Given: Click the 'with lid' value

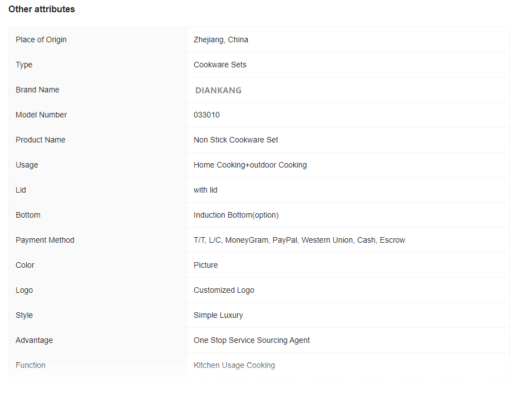Looking at the screenshot, I should [x=205, y=190].
